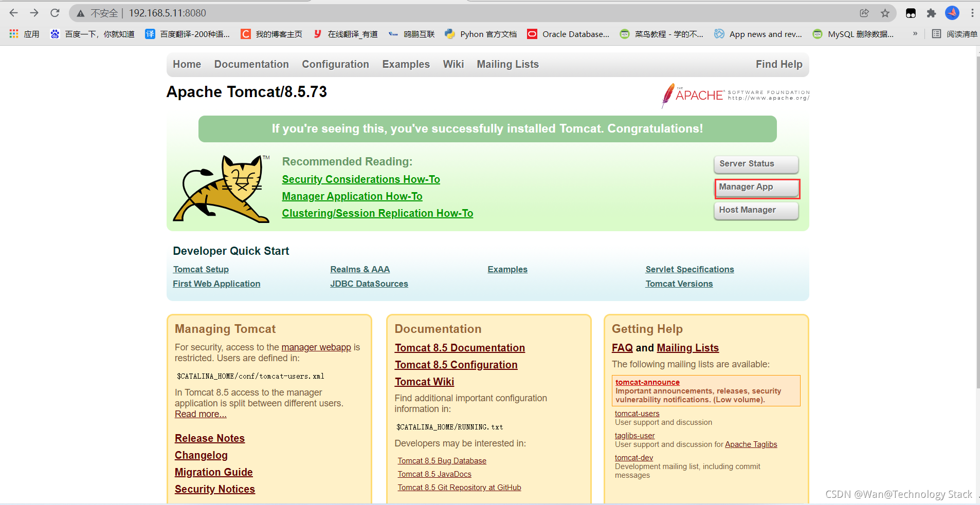Click the Apache Software Foundation logo

click(735, 96)
